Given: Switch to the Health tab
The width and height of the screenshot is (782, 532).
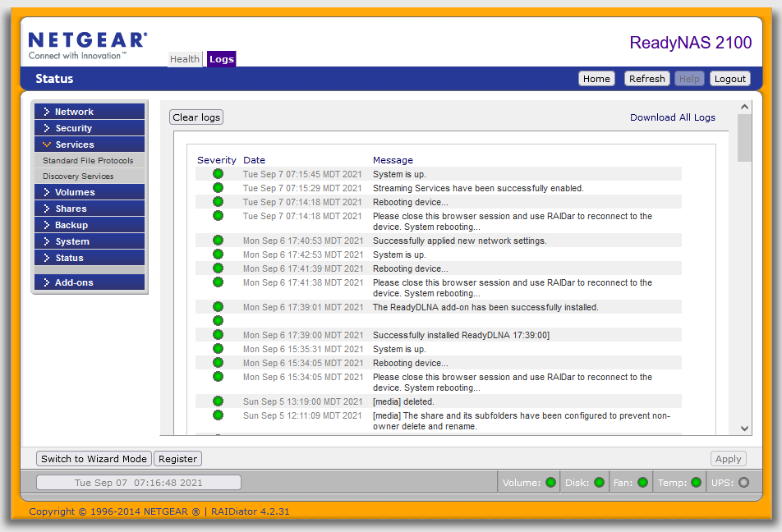Looking at the screenshot, I should tap(185, 59).
